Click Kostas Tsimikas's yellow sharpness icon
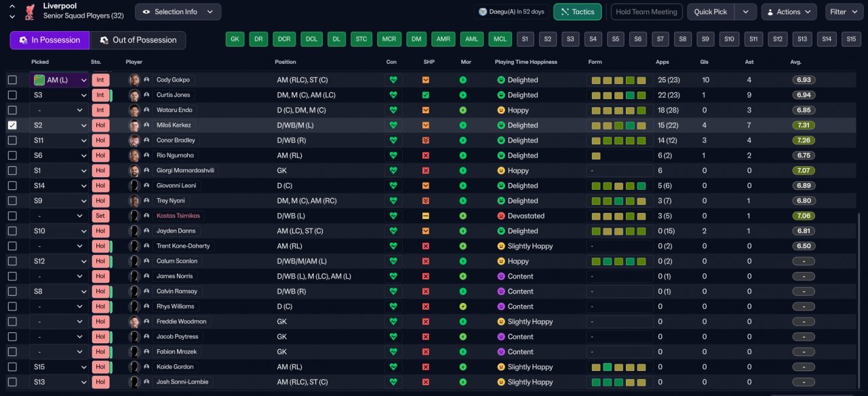868x396 pixels. click(x=426, y=216)
